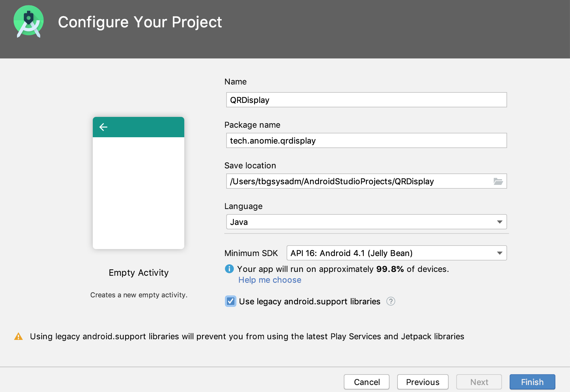Click the Name label above QRDisplay

[235, 82]
